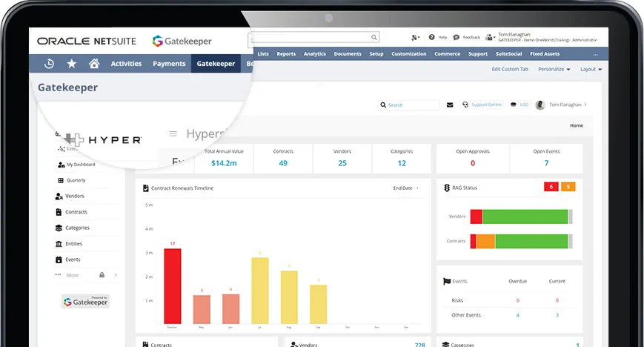Click the Events calendar icon in sidebar
This screenshot has height=347, width=644.
(x=59, y=260)
